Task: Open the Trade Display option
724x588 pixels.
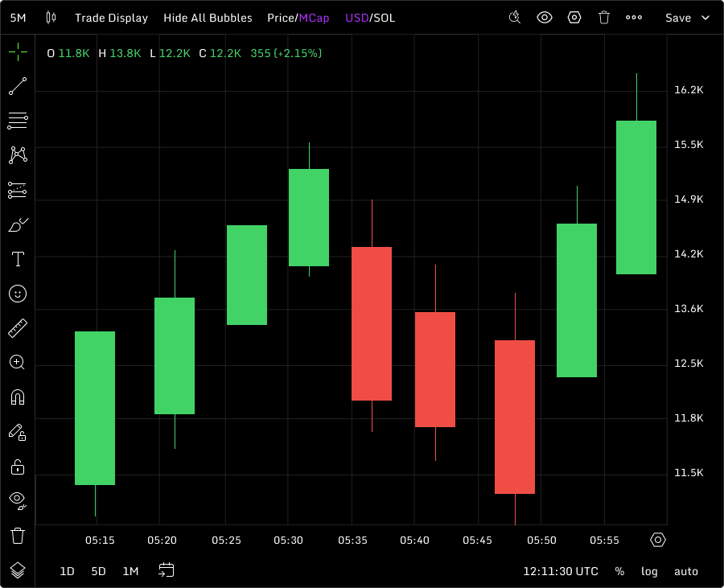Action: 111,18
